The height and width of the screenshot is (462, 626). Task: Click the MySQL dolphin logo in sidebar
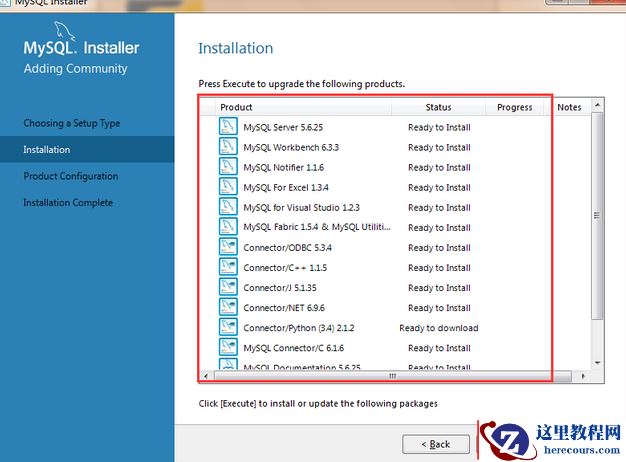tap(65, 31)
